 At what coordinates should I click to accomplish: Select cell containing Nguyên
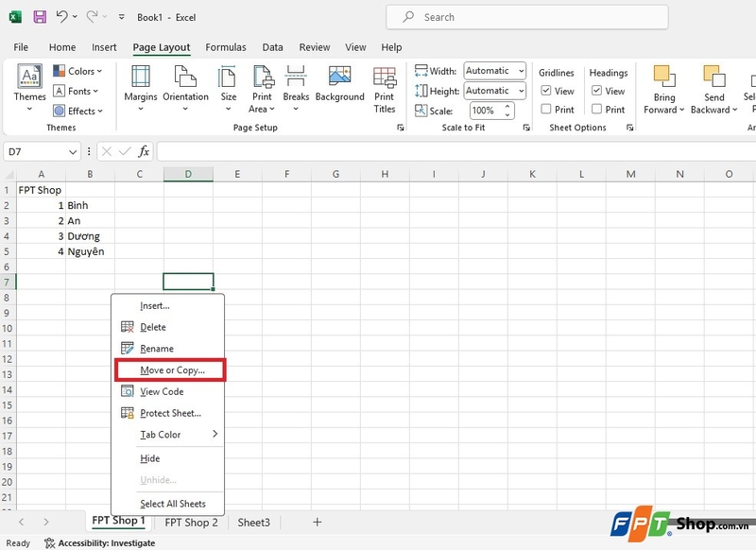pyautogui.click(x=90, y=251)
